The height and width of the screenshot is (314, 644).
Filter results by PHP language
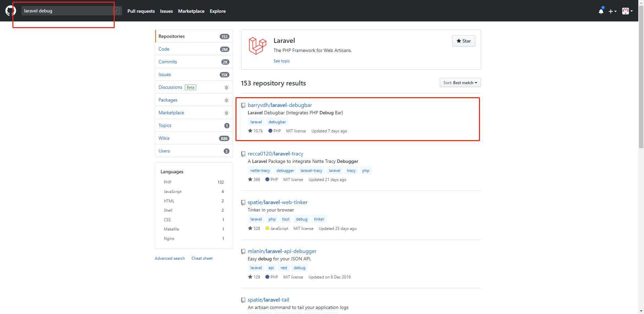tap(194, 182)
